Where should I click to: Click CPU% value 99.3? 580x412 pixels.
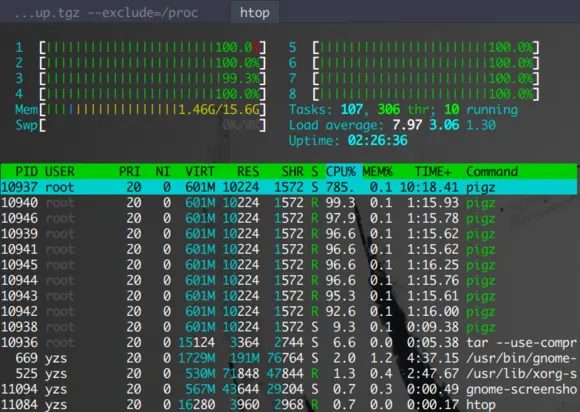340,203
